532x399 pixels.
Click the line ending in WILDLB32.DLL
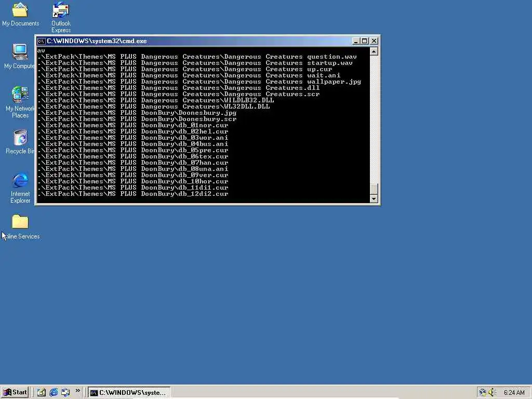point(156,100)
